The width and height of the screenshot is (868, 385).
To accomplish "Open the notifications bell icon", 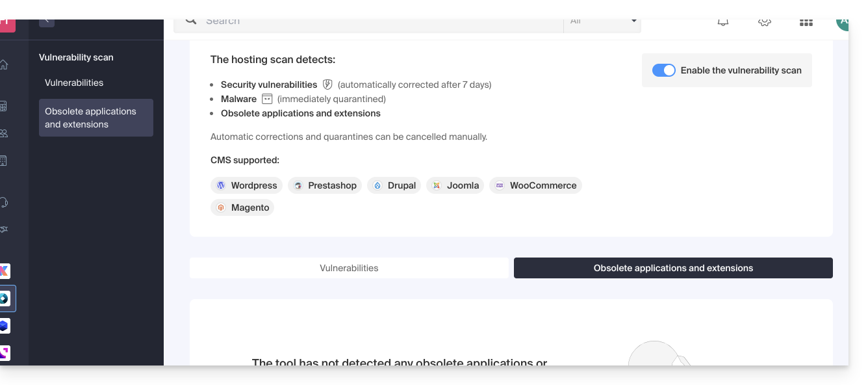I will click(723, 22).
